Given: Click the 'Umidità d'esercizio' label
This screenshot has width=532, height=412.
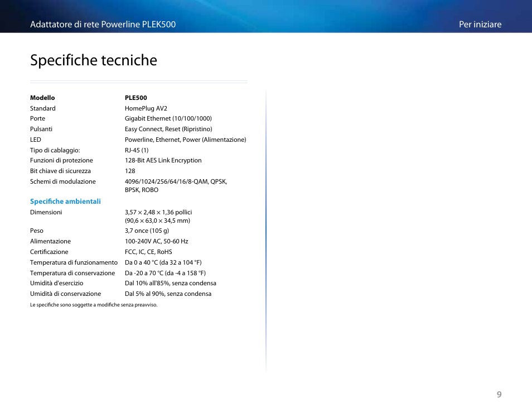Looking at the screenshot, I should point(57,283).
